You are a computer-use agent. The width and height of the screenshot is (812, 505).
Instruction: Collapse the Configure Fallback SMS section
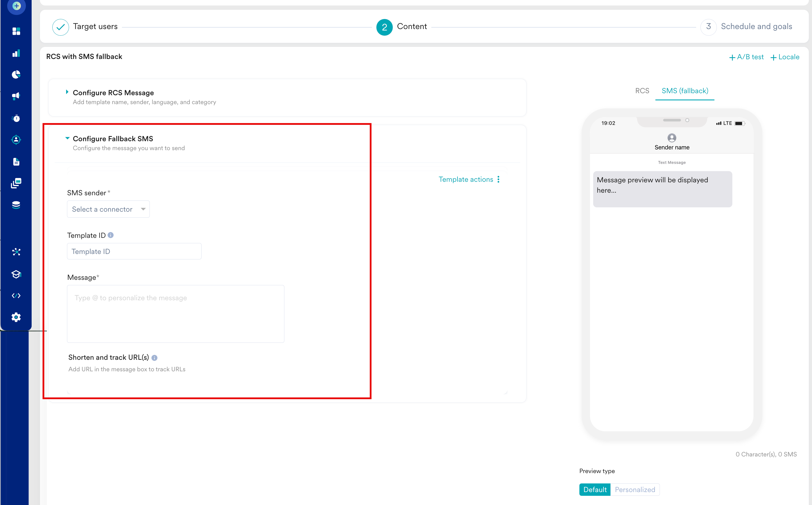pos(113,139)
